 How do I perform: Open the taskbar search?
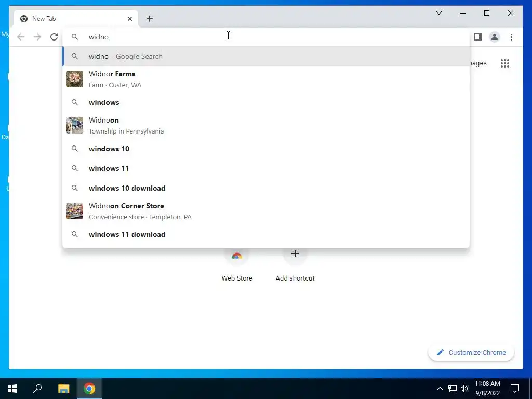pos(37,389)
